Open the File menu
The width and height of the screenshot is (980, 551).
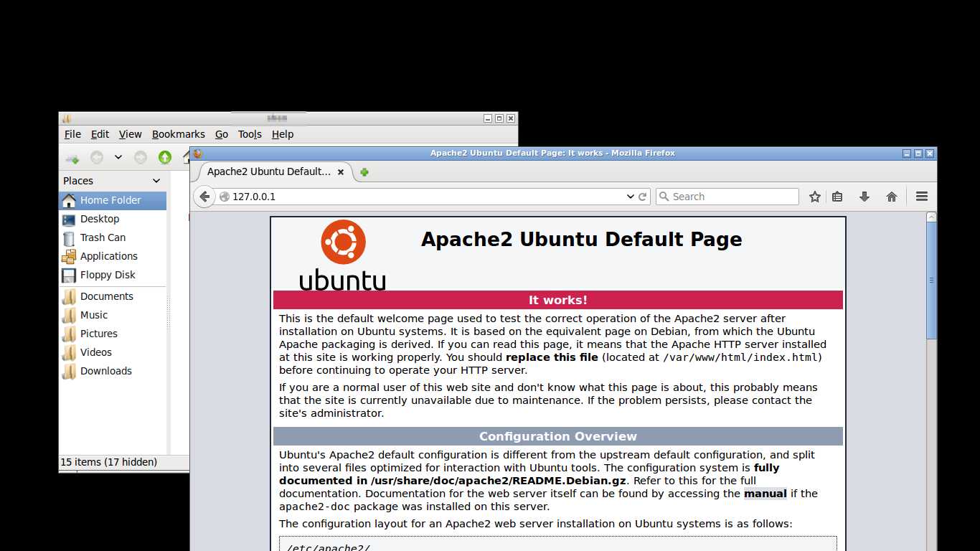[72, 134]
